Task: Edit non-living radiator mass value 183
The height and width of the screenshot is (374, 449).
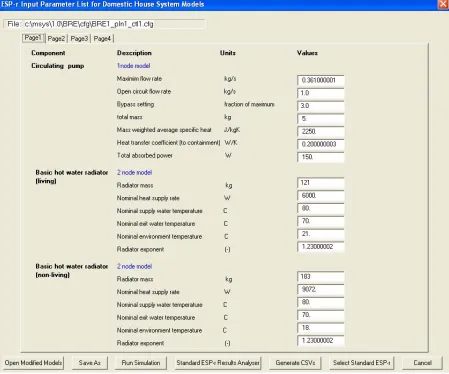Action: [x=320, y=277]
